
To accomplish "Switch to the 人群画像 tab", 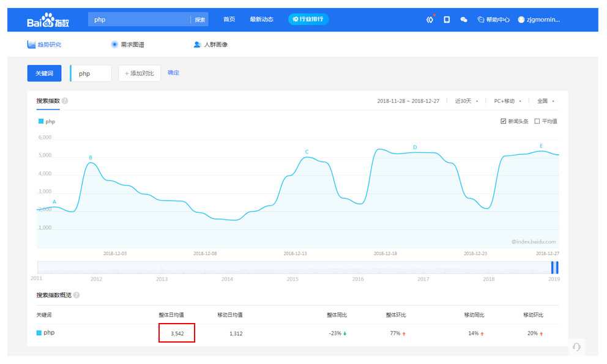I will pyautogui.click(x=210, y=45).
